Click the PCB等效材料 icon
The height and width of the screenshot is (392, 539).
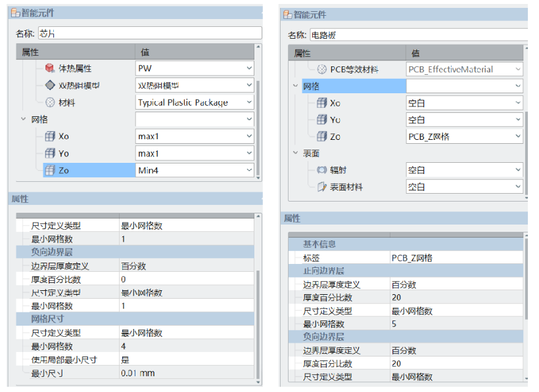pos(321,69)
